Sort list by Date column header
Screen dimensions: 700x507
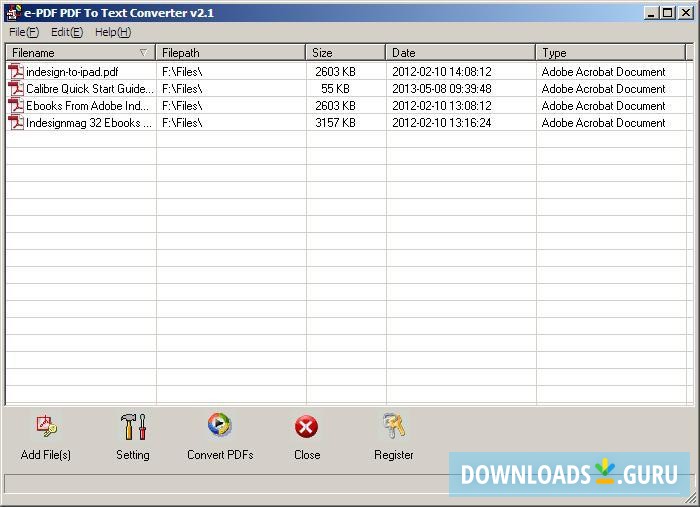(x=461, y=53)
